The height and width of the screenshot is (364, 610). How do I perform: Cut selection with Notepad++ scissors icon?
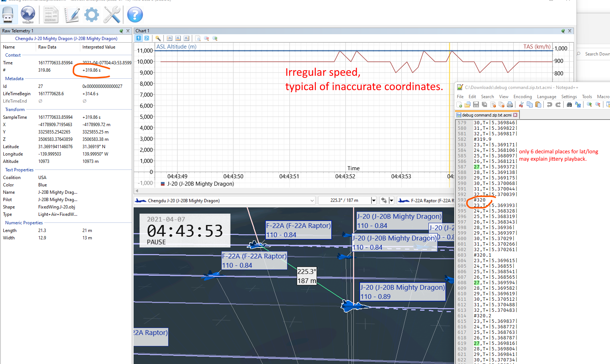click(521, 105)
